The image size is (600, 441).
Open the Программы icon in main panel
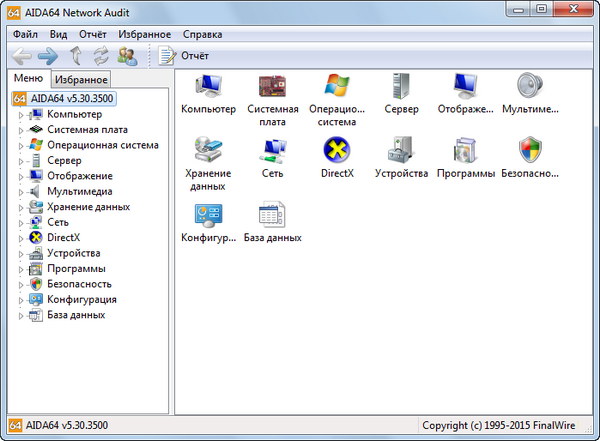465,151
